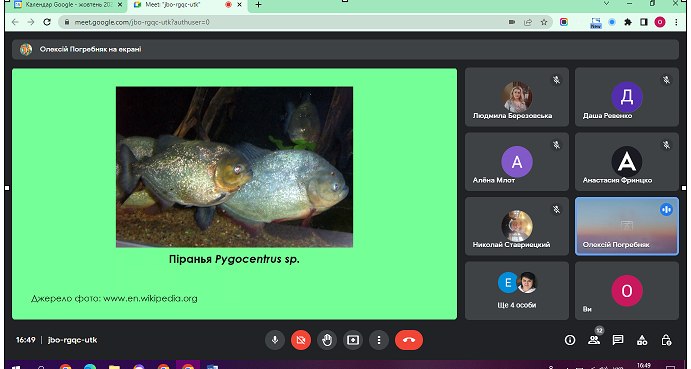Select Людмила Березовська participant tile
This screenshot has height=369, width=691.
[516, 97]
